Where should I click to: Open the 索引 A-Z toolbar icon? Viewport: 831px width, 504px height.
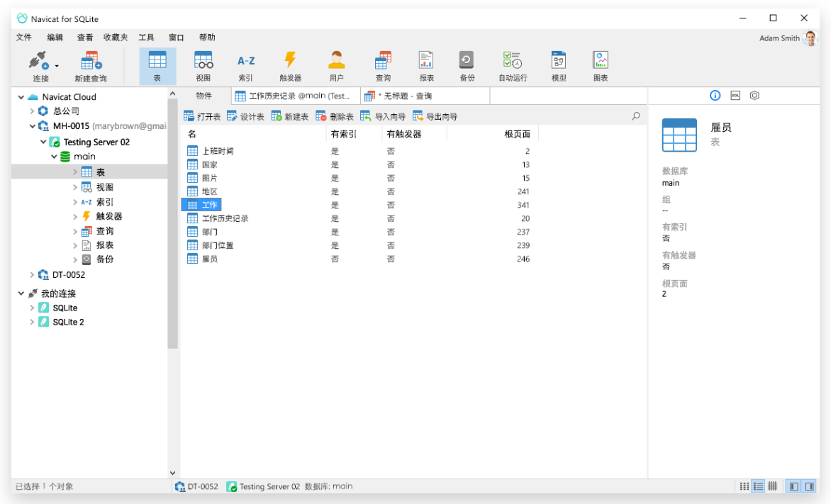[x=246, y=66]
